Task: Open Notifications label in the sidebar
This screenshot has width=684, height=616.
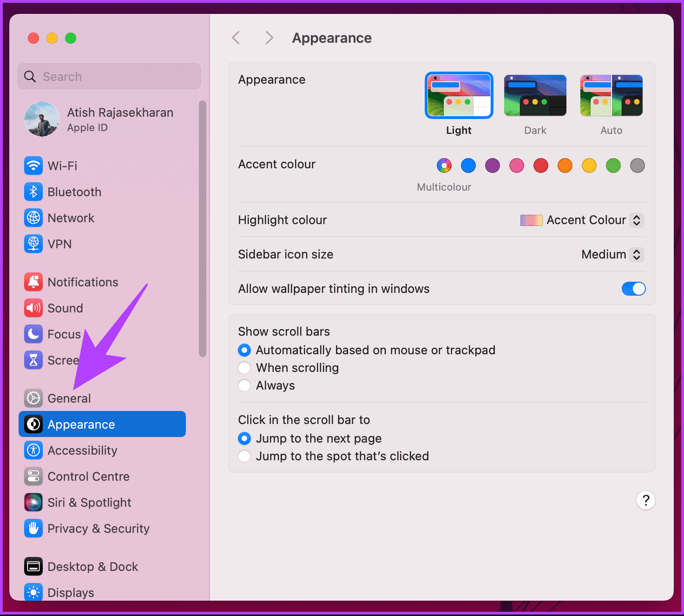Action: 83,282
